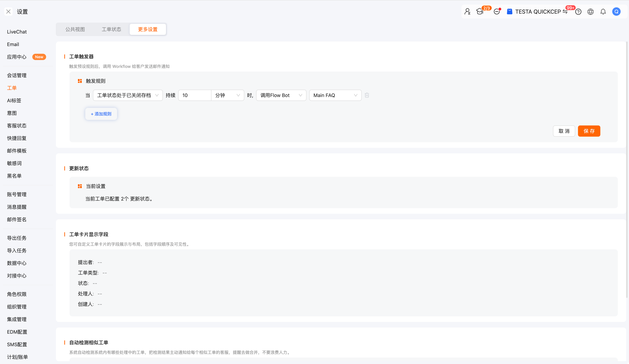This screenshot has height=364, width=629.
Task: Click the user queue waiting icon
Action: [x=467, y=12]
